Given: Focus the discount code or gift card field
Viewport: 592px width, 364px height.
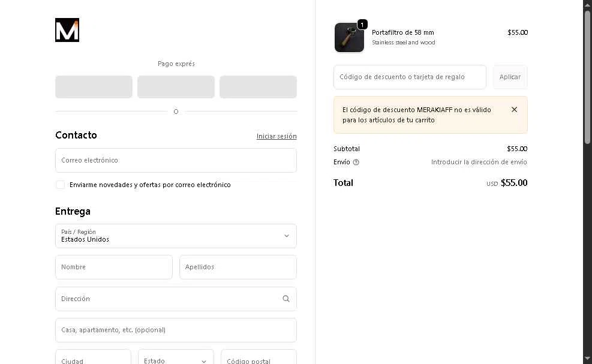Looking at the screenshot, I should (410, 77).
